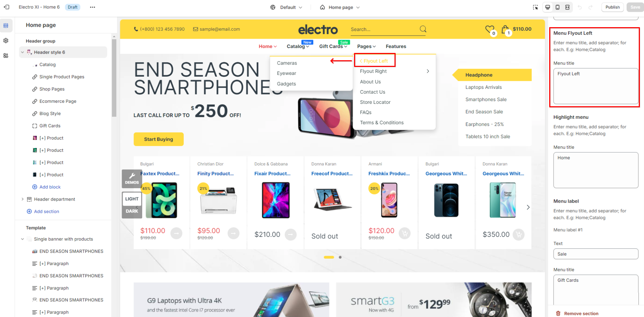Open the App embeds icon in sidebar
The width and height of the screenshot is (644, 317).
[6, 55]
